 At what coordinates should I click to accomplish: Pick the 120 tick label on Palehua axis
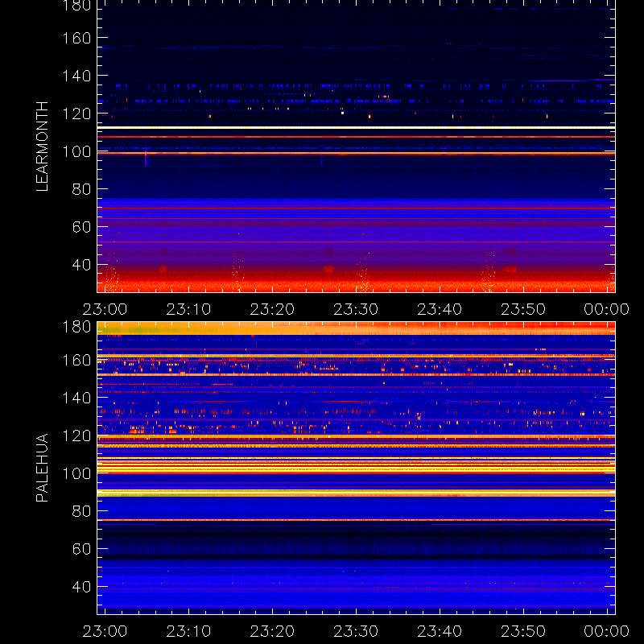pos(76,436)
